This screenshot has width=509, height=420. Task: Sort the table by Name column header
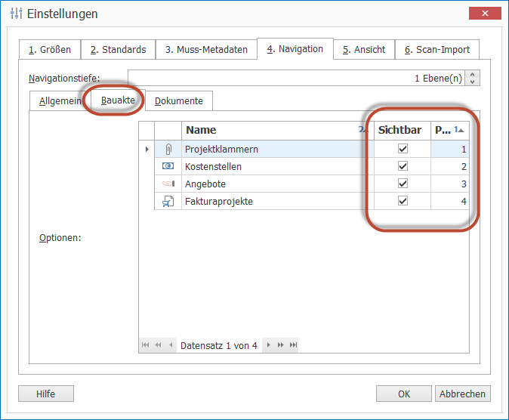tap(264, 130)
